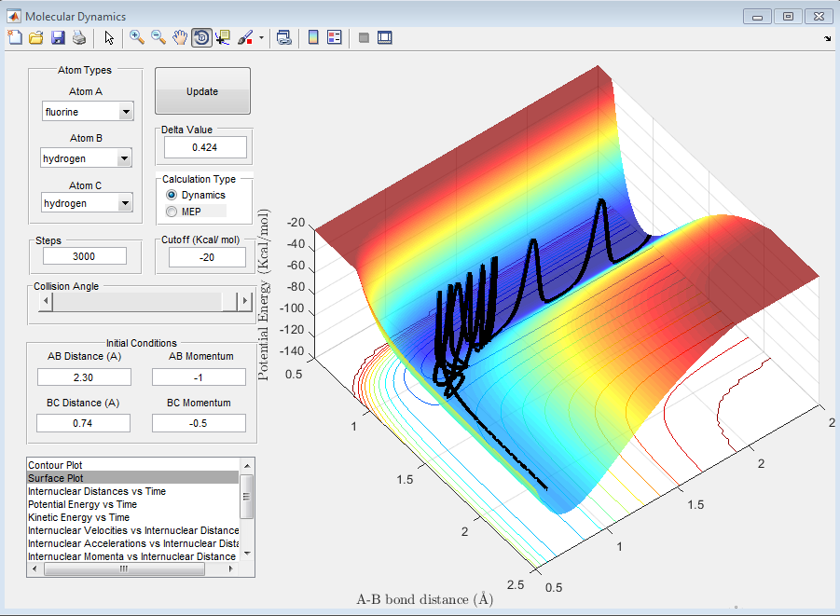Click the Steps input field

85,256
